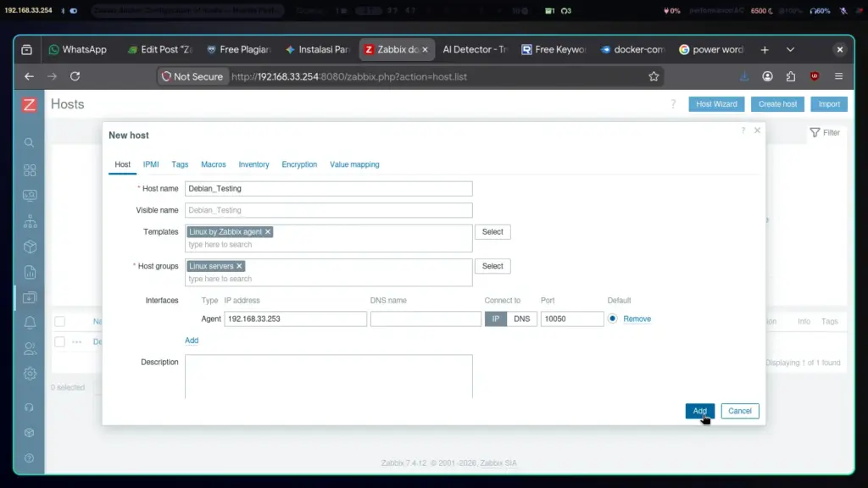Open Support headset icon in sidebar
Viewport: 868px width, 488px height.
[x=30, y=408]
